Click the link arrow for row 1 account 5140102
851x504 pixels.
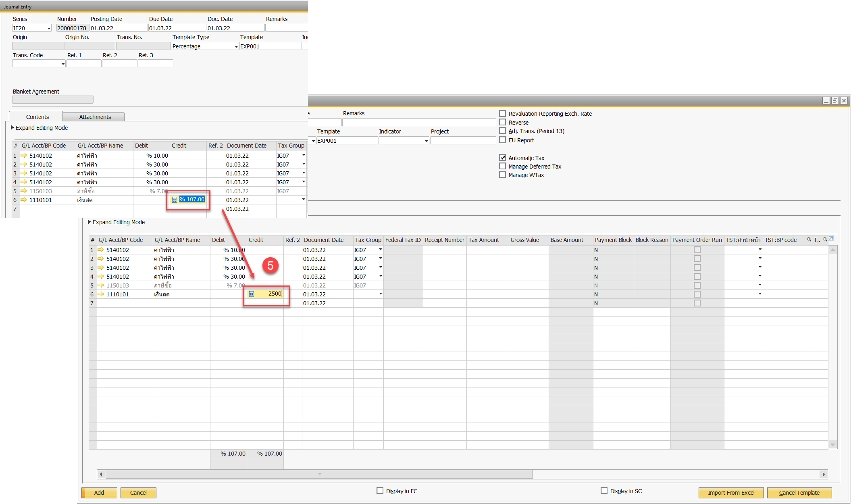(x=24, y=156)
